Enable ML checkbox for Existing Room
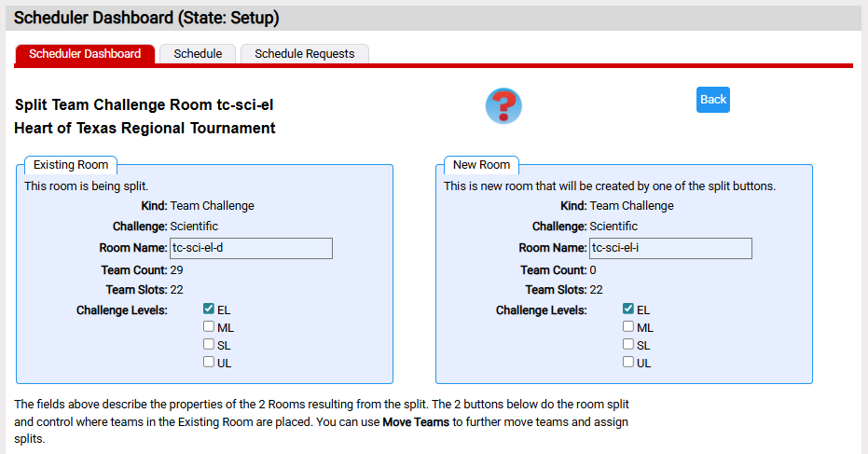Screen dimensions: 868x454 [209, 326]
